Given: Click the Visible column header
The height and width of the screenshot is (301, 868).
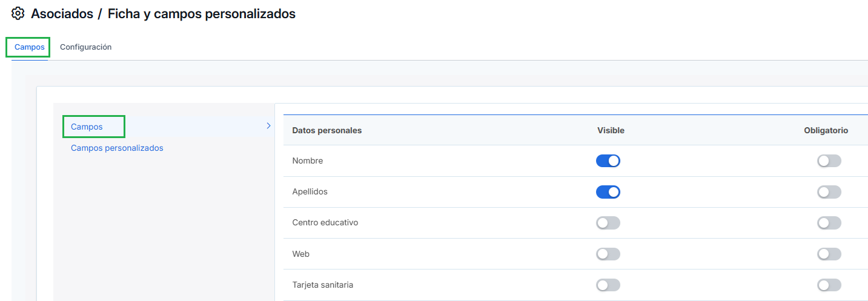Looking at the screenshot, I should 611,130.
